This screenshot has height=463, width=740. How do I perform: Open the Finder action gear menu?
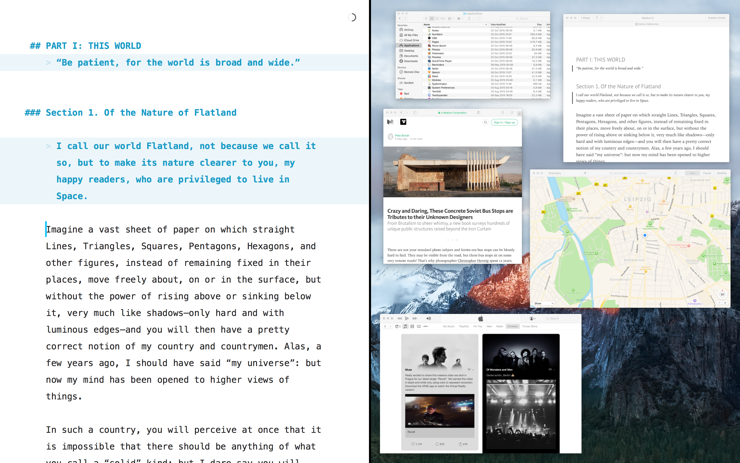click(460, 18)
